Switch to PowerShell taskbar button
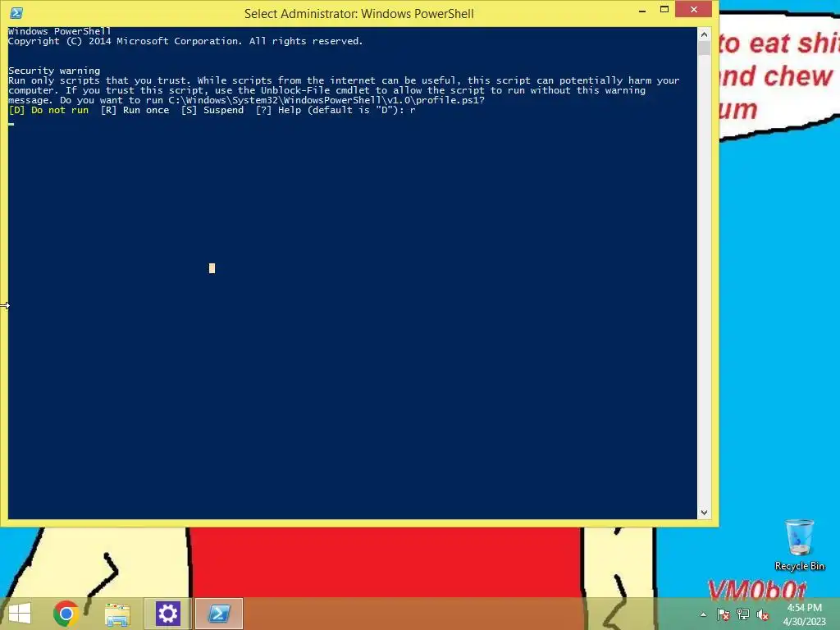The width and height of the screenshot is (840, 630). coord(218,614)
